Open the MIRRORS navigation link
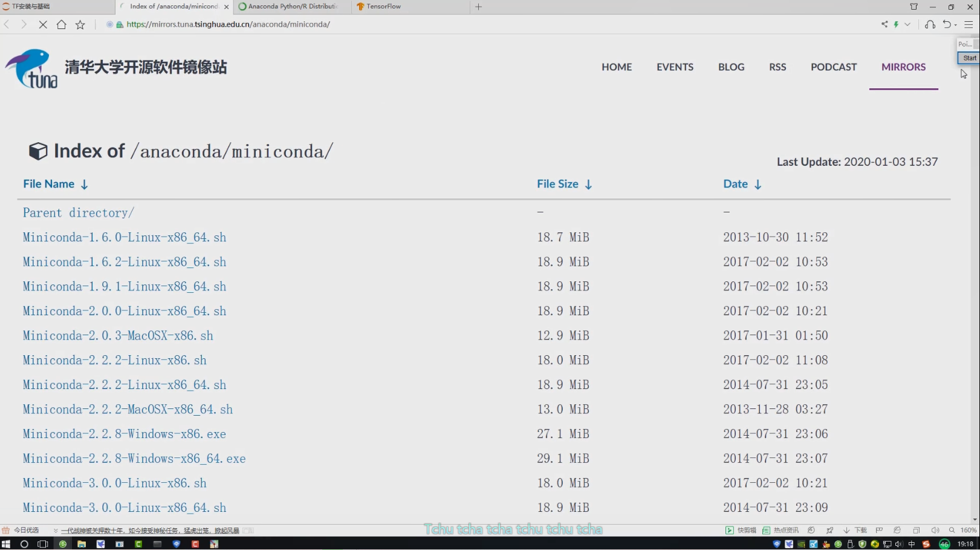Viewport: 980px width, 550px height. (x=903, y=67)
